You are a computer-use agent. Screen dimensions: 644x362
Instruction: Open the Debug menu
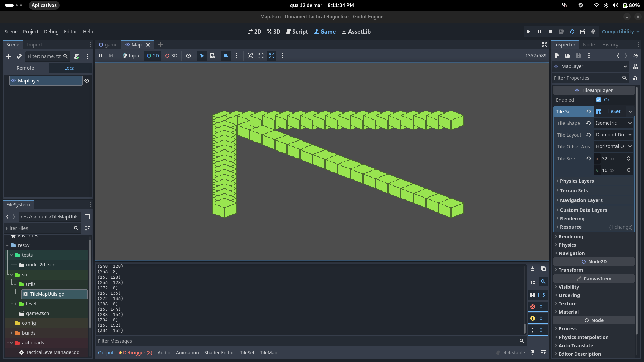coord(51,32)
